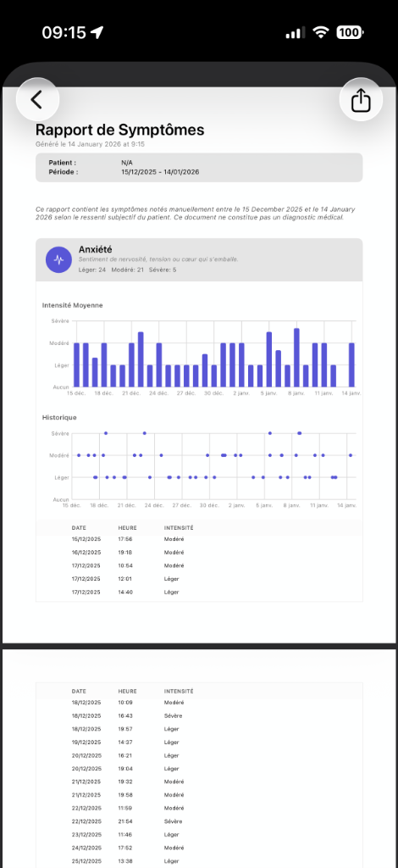
Task: Tap the period 15/12/2025 - 14/01/2026
Action: click(160, 172)
